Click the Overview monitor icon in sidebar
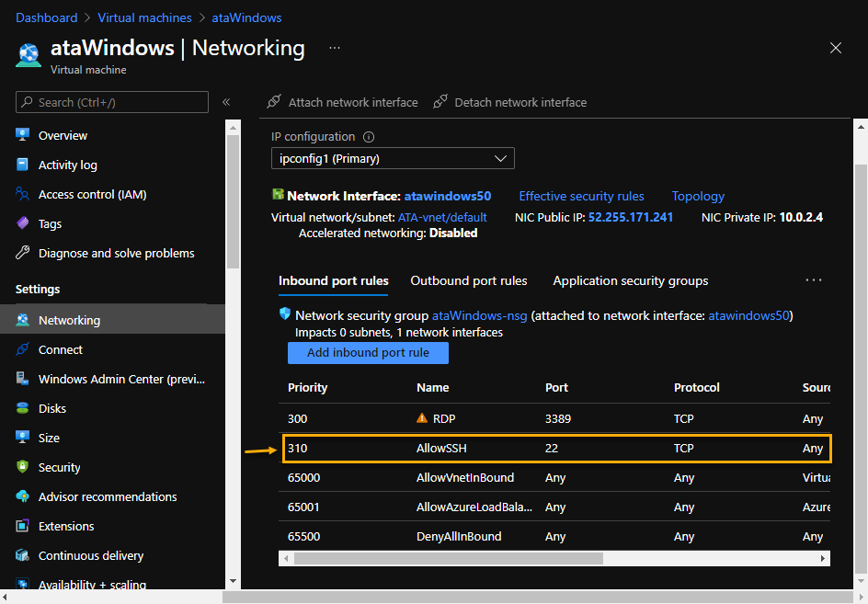 [22, 134]
